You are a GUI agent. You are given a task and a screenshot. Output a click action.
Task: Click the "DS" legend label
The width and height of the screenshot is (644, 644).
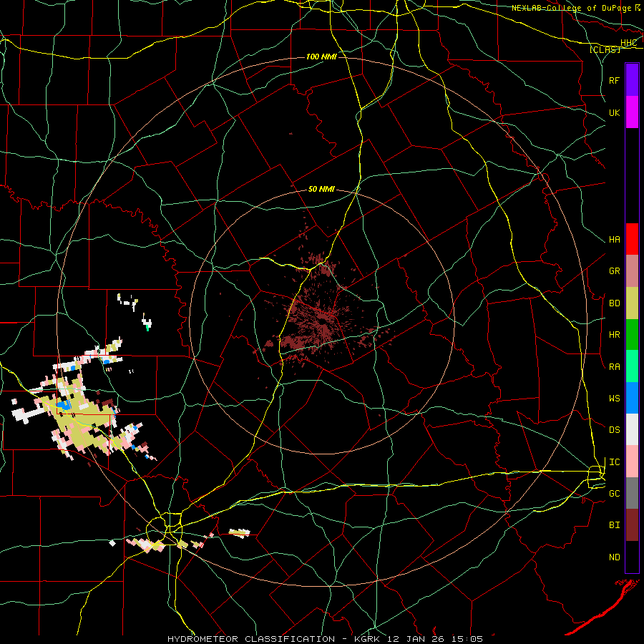pyautogui.click(x=614, y=430)
